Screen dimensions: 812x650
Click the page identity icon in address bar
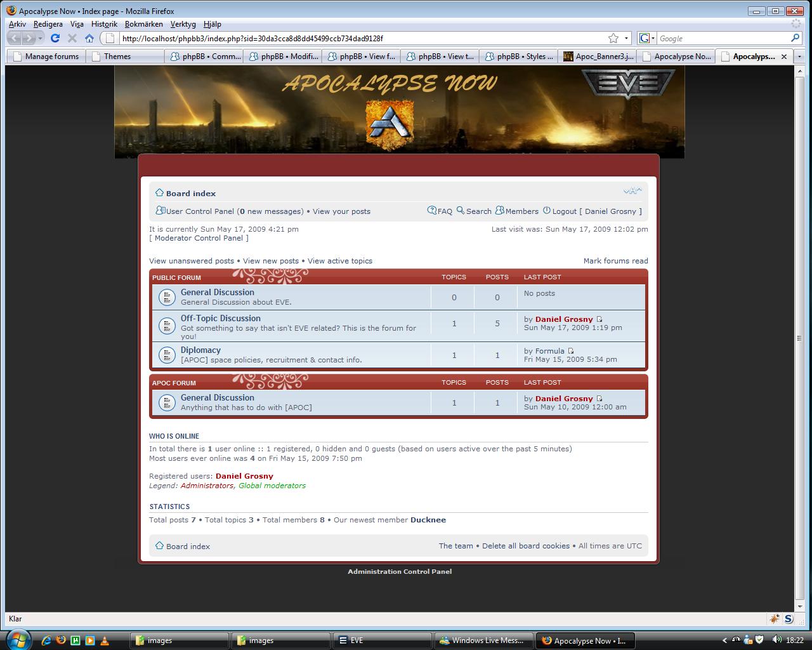tap(110, 38)
